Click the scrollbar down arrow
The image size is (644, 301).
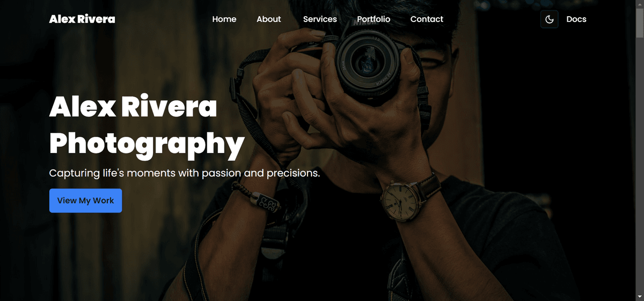pos(640,297)
